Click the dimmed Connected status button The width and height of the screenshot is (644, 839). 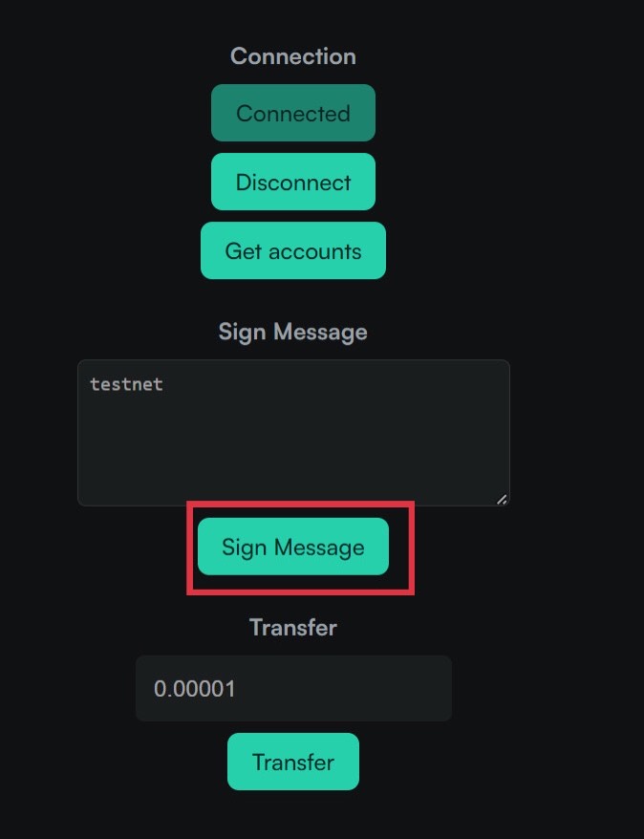pos(293,113)
